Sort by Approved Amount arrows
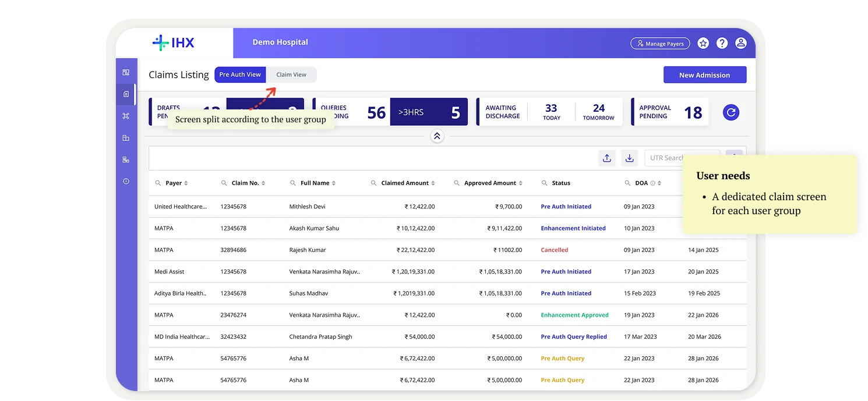The height and width of the screenshot is (401, 868). click(x=520, y=183)
